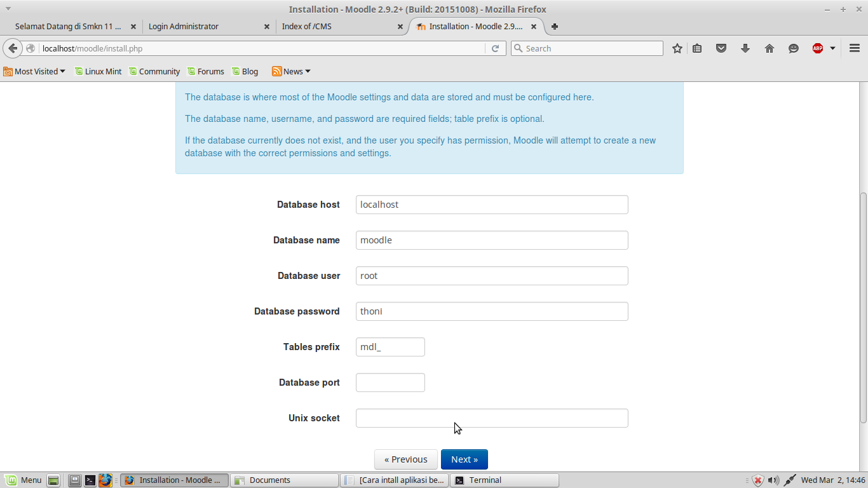Select Installation - Moodle taskbar window
Screen dimensions: 868x488
pos(174,480)
